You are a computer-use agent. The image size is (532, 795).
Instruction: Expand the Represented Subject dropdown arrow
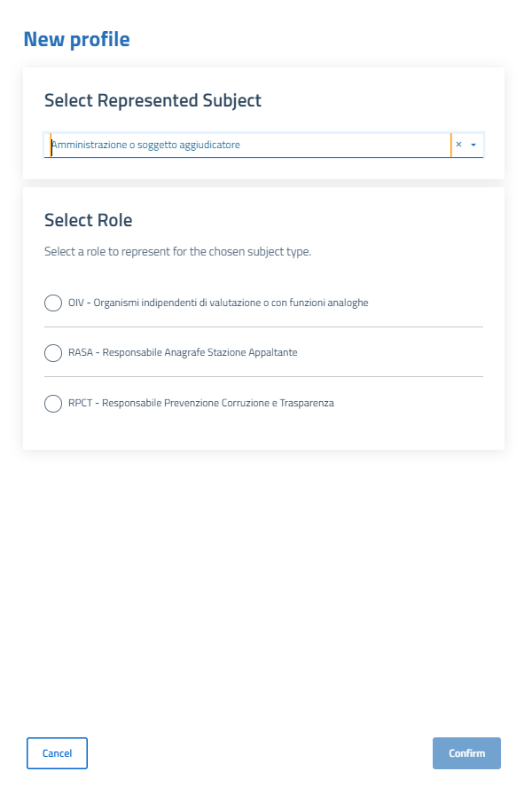474,145
